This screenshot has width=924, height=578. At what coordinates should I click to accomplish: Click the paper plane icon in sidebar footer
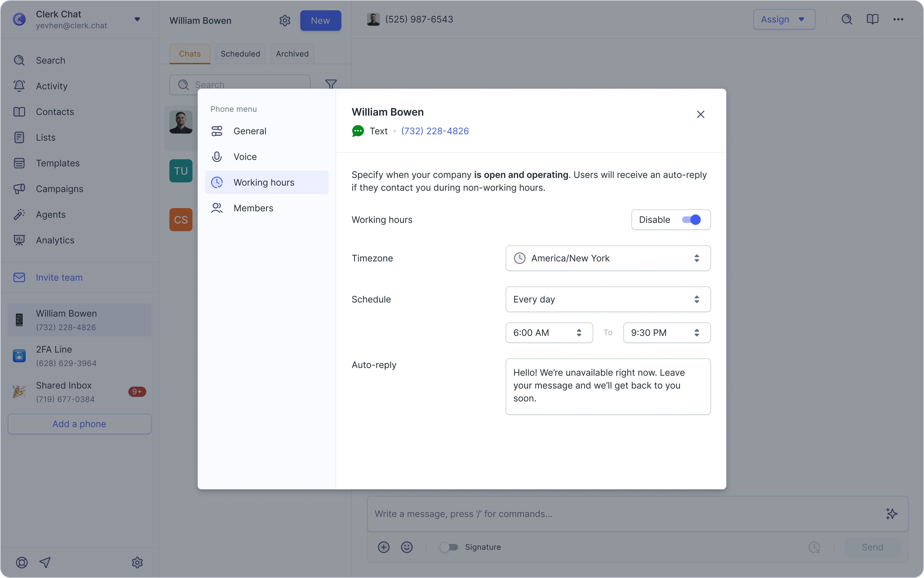(x=45, y=562)
